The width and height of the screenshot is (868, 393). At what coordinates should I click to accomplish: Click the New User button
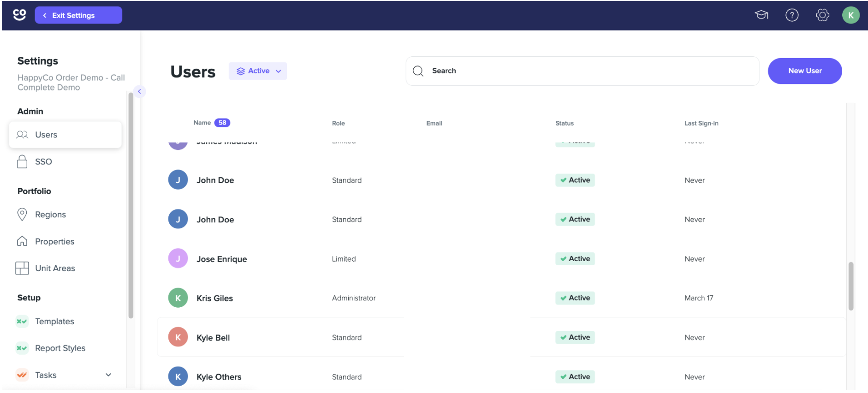pyautogui.click(x=804, y=71)
